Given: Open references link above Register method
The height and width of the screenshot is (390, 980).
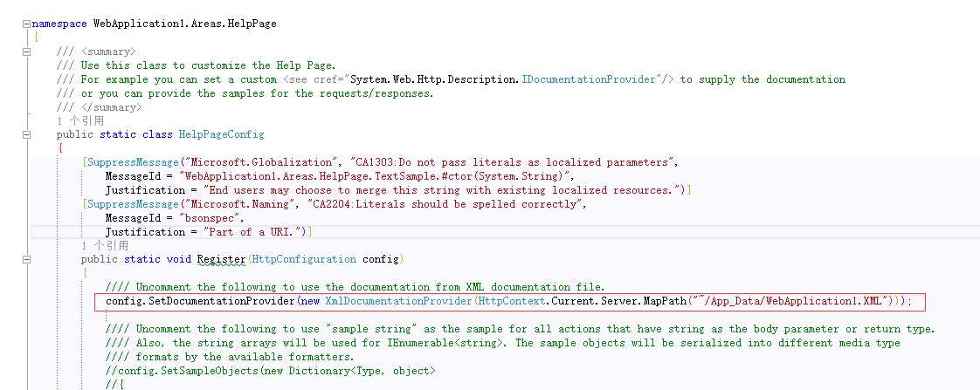Looking at the screenshot, I should (x=104, y=246).
